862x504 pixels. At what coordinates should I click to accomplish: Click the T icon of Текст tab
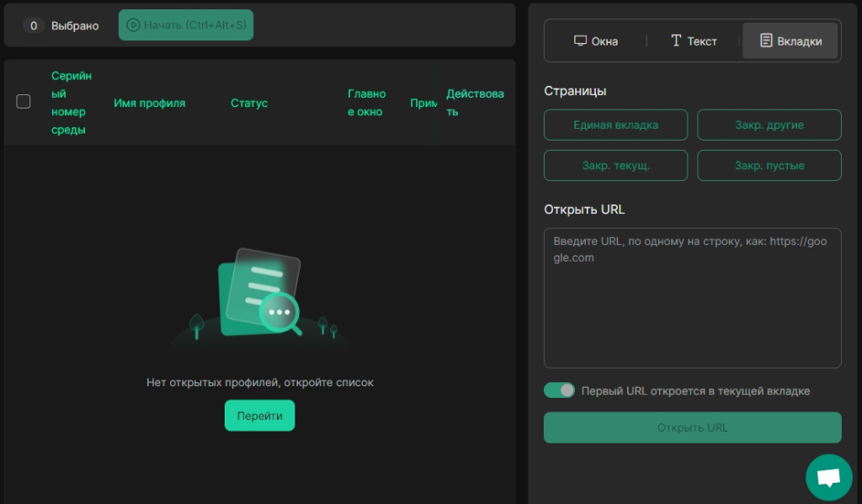(676, 40)
